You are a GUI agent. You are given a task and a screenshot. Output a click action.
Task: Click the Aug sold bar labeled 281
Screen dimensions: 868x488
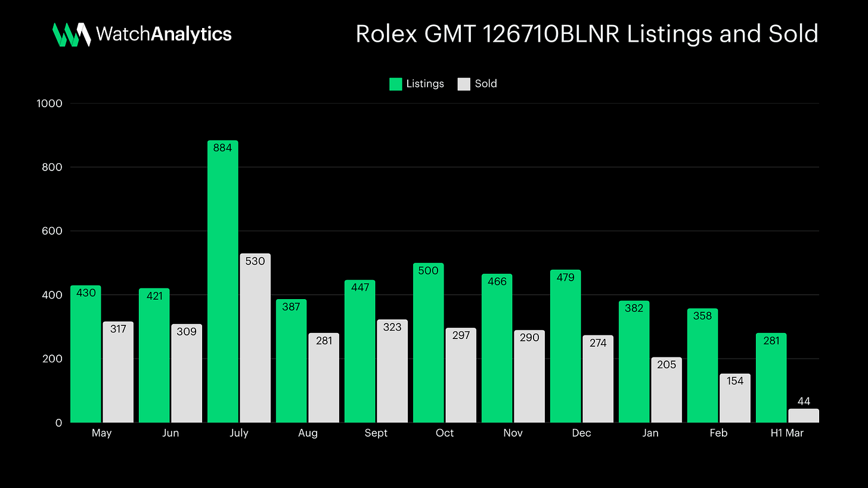[x=324, y=378]
